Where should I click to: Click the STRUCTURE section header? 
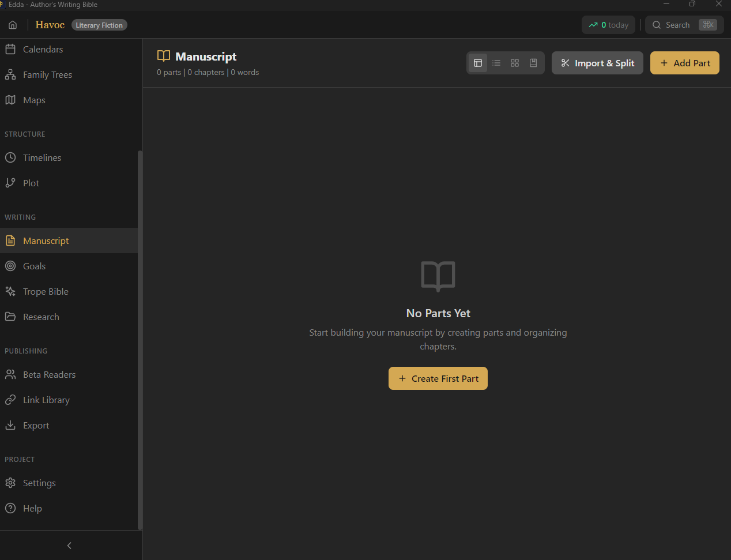[x=25, y=134]
